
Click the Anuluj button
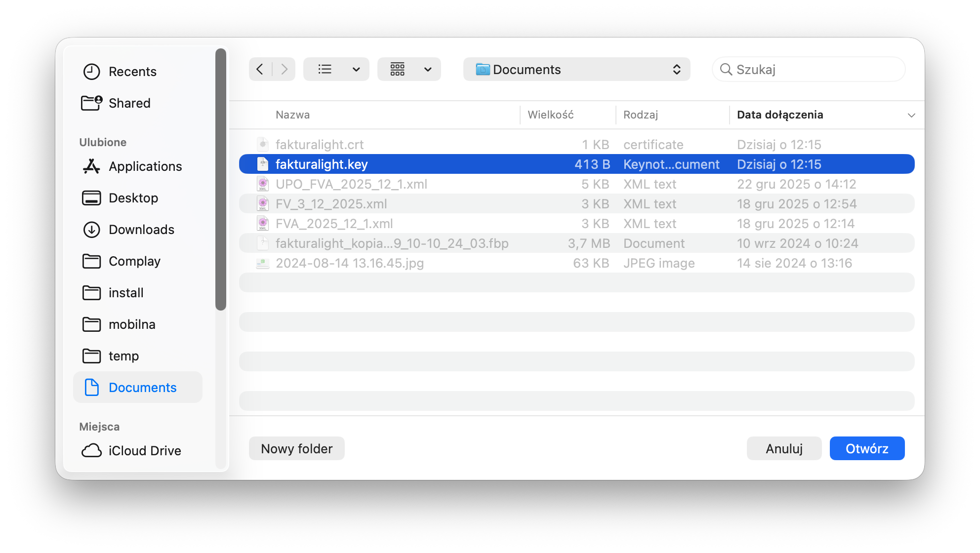784,448
